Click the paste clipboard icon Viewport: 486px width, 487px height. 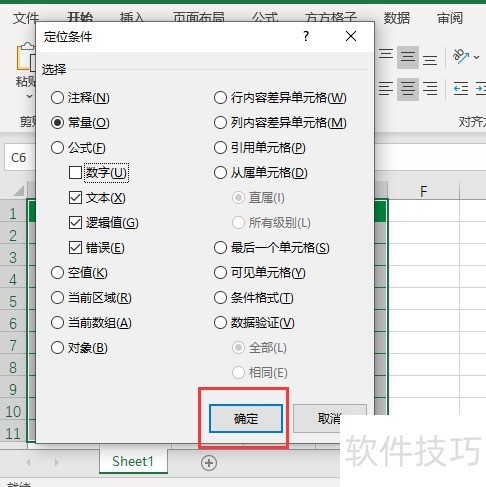26,57
